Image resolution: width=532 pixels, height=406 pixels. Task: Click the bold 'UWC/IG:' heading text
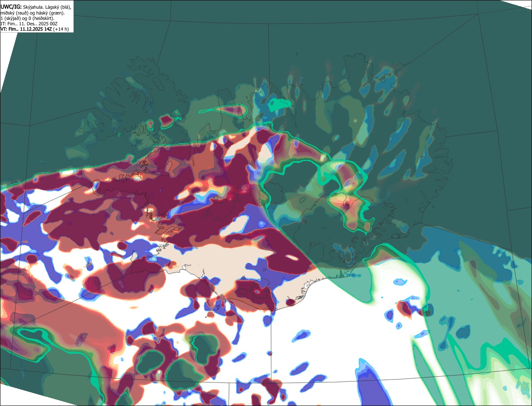(11, 7)
